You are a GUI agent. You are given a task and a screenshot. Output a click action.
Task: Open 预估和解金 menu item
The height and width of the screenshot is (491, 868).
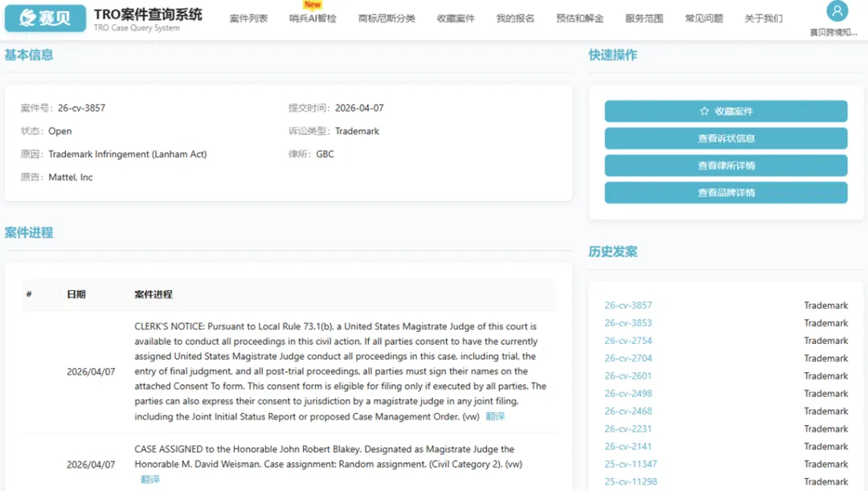click(579, 18)
